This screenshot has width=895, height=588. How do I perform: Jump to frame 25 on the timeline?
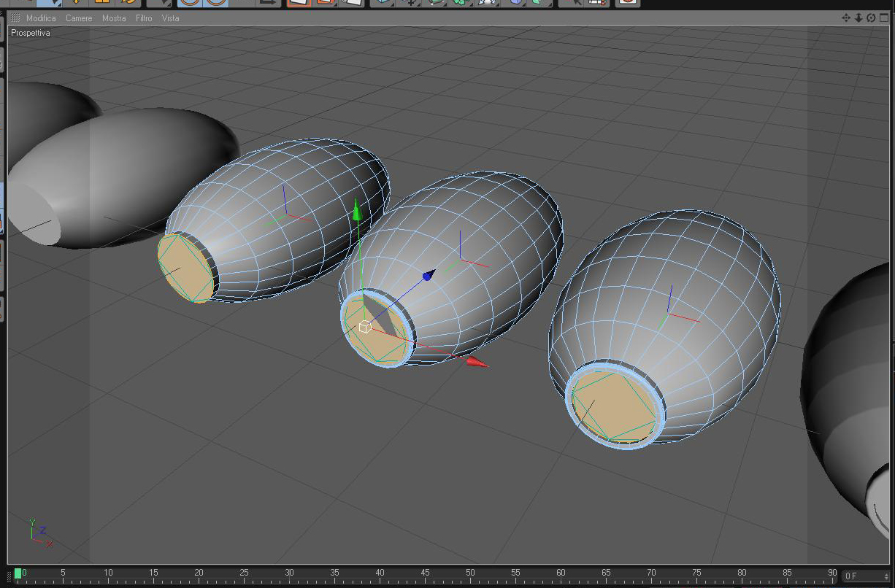click(x=244, y=573)
